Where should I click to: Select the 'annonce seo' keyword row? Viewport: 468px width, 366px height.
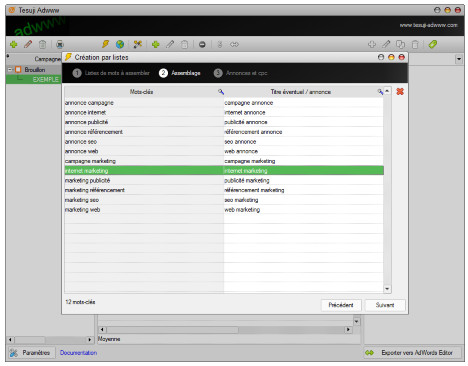point(144,142)
